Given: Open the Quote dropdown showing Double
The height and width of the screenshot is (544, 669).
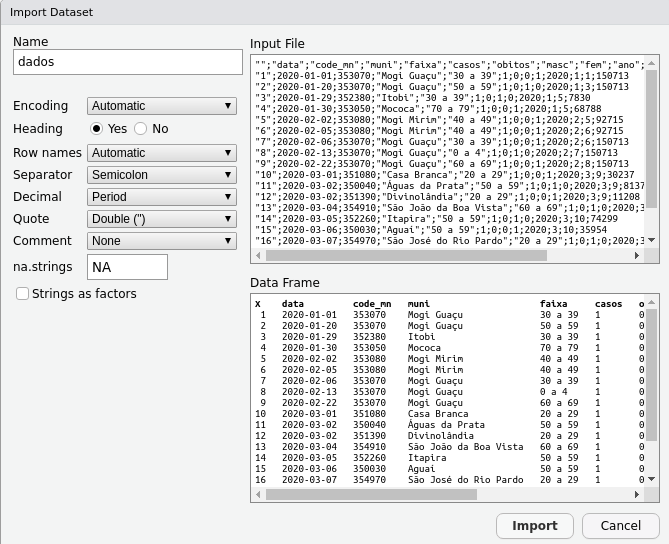Looking at the screenshot, I should pos(162,219).
